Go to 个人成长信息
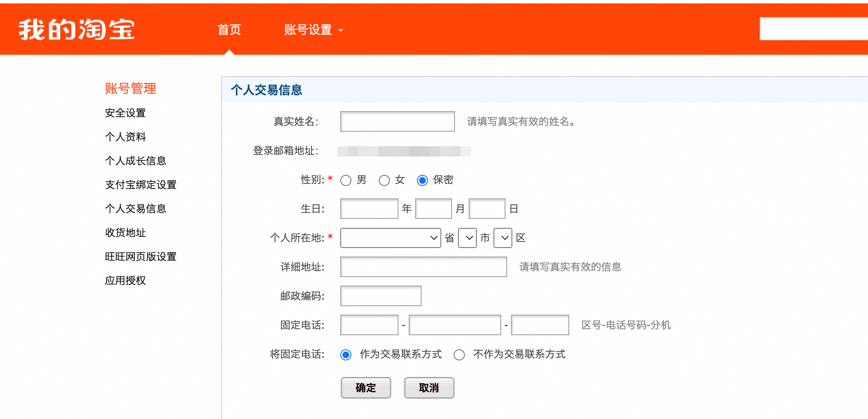 (136, 161)
